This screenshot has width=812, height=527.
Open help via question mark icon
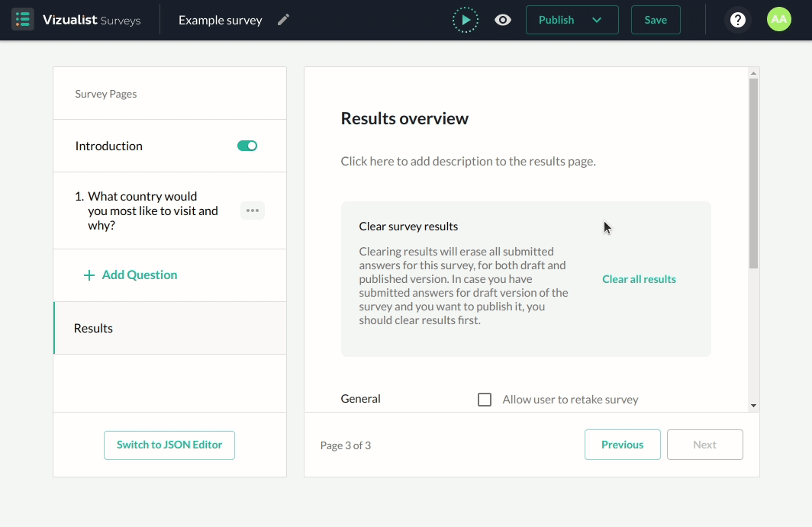[x=737, y=20]
